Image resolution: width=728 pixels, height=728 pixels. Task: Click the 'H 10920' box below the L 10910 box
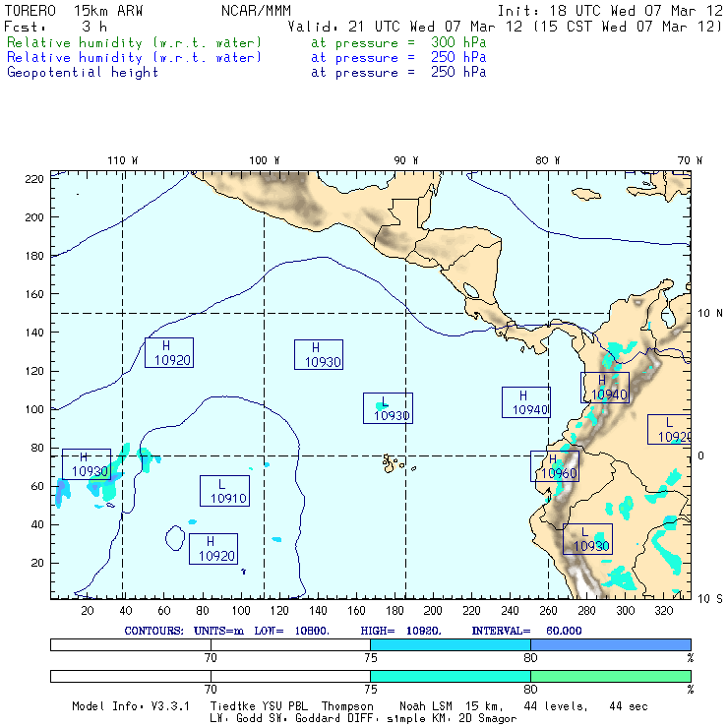pos(213,549)
